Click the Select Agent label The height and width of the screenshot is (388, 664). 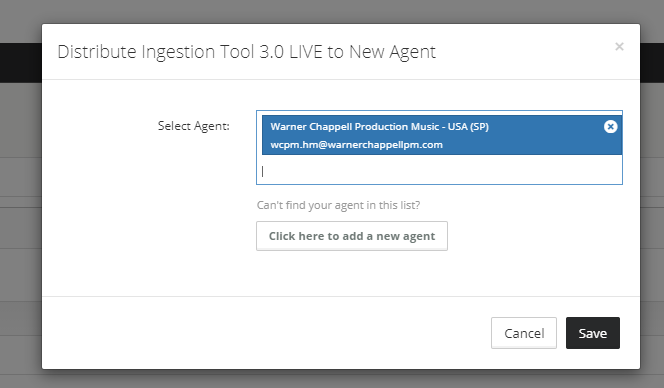[194, 126]
